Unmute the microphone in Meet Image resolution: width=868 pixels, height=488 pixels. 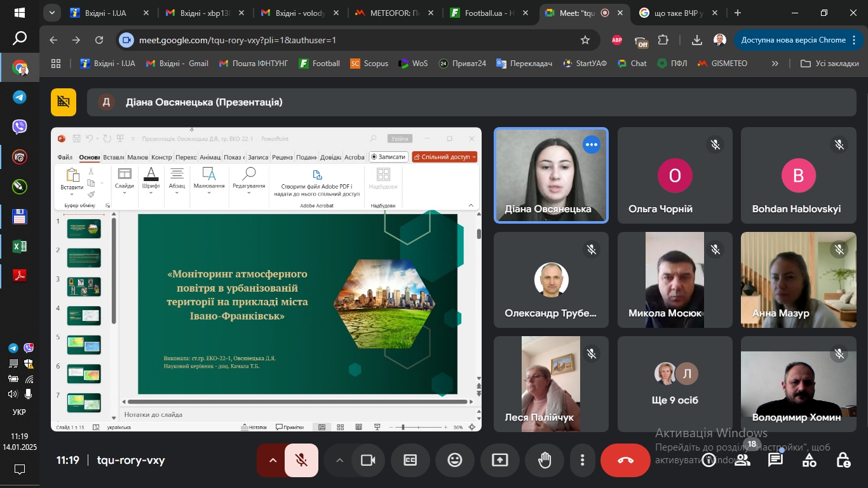pyautogui.click(x=301, y=460)
